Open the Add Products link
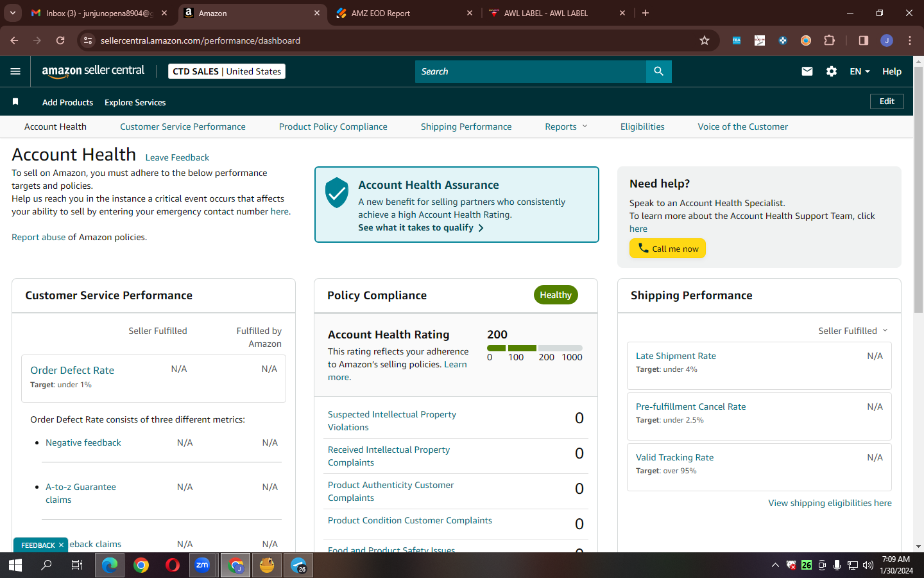 pyautogui.click(x=67, y=102)
